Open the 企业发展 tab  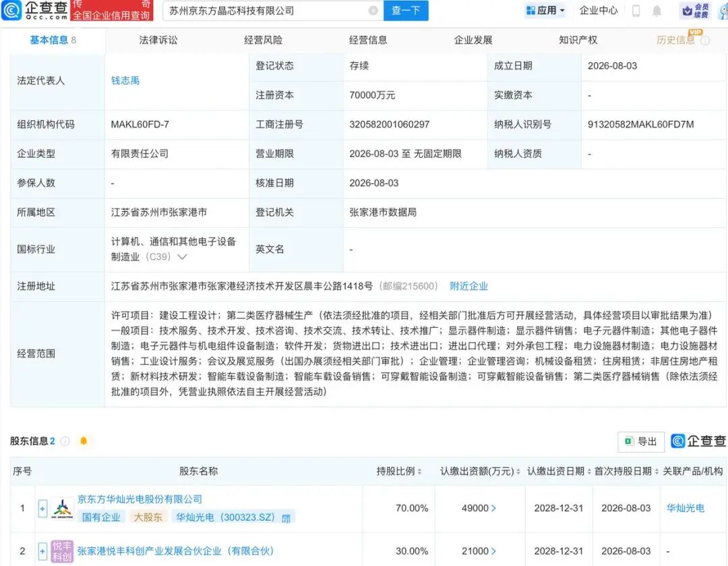pos(473,40)
